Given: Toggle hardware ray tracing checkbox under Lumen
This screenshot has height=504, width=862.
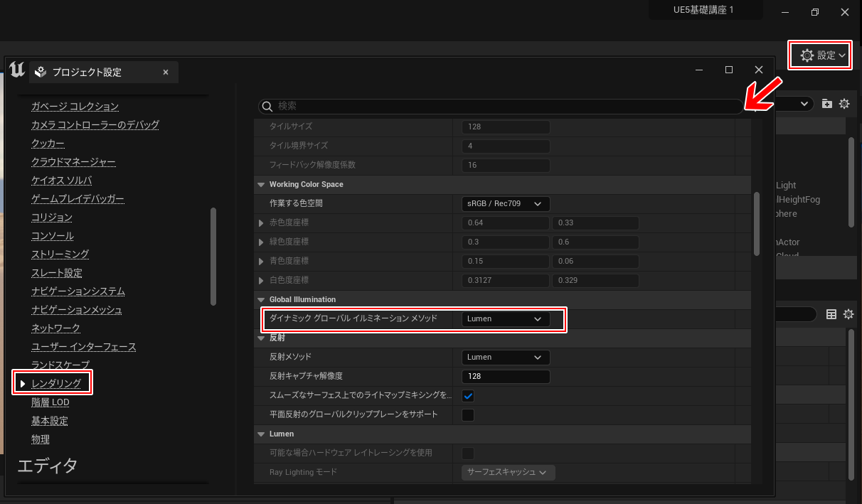Looking at the screenshot, I should click(468, 453).
